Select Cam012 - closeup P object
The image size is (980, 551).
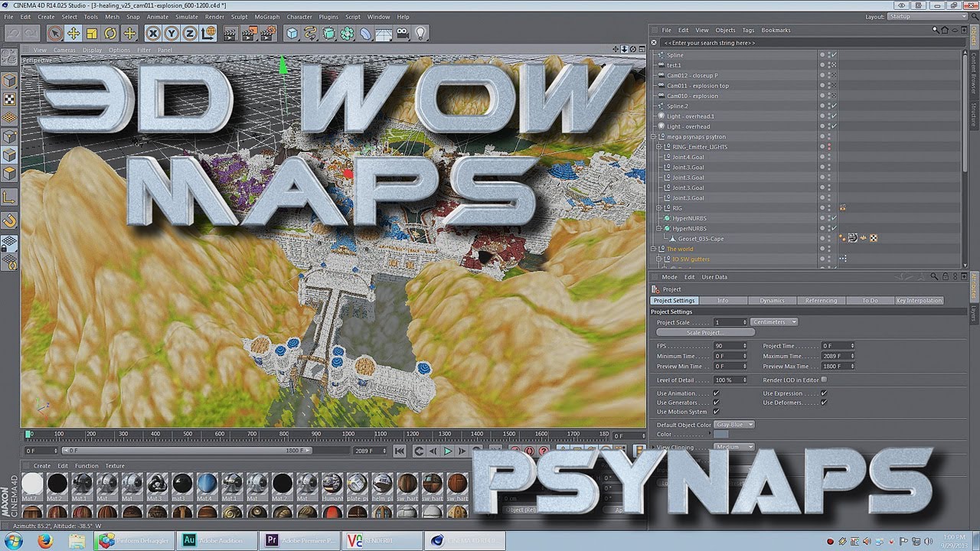692,76
